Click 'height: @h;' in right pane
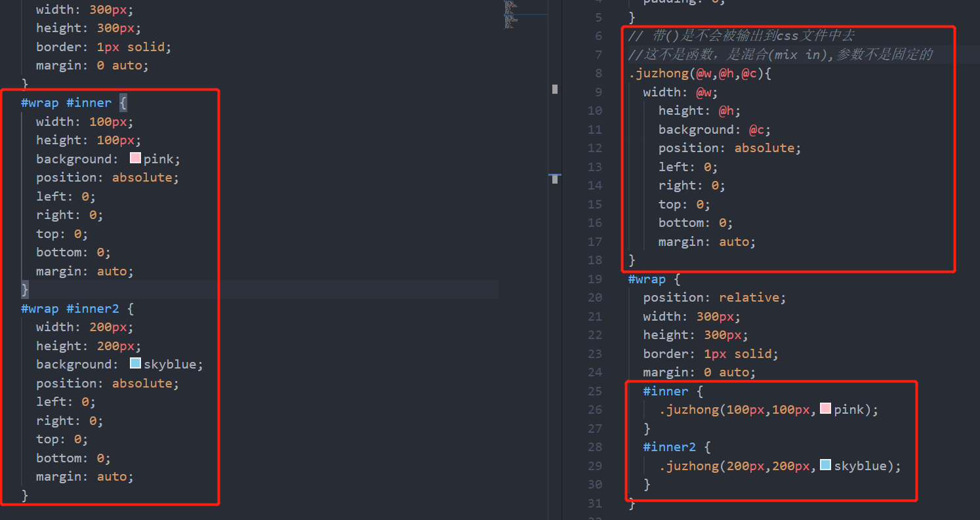This screenshot has width=980, height=520. (x=700, y=111)
